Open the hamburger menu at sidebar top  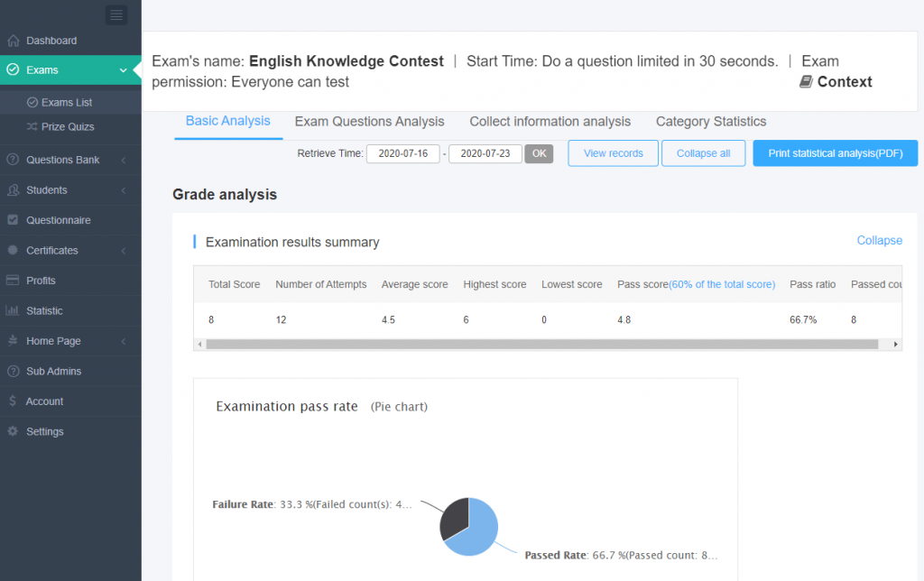115,14
